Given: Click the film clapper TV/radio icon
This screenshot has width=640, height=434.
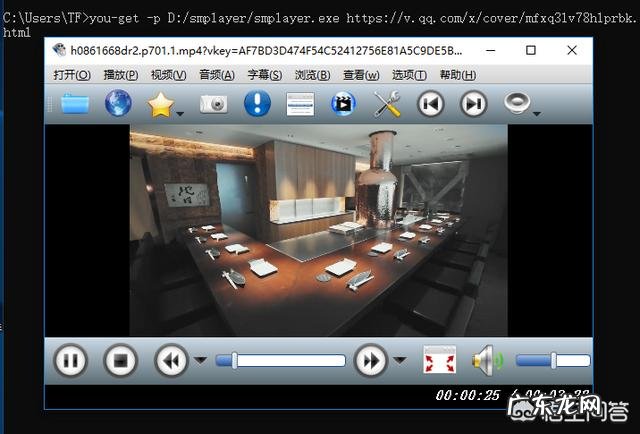Looking at the screenshot, I should tap(343, 104).
